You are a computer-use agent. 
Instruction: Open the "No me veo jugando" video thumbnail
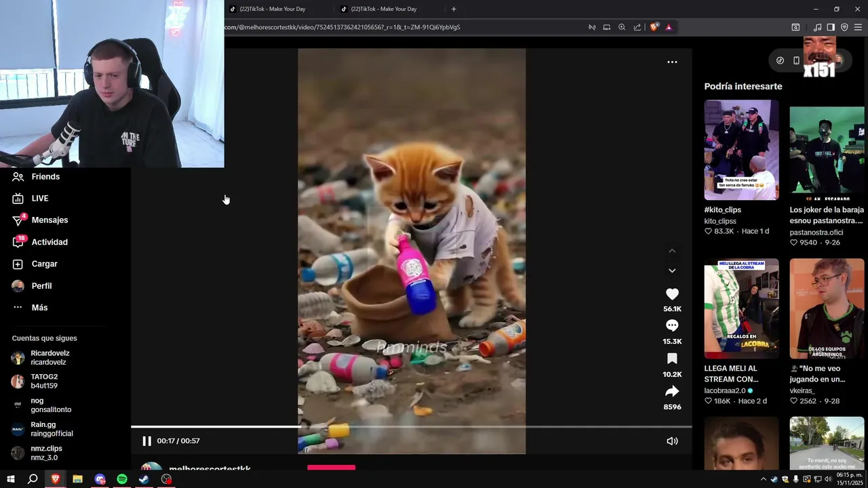[827, 308]
